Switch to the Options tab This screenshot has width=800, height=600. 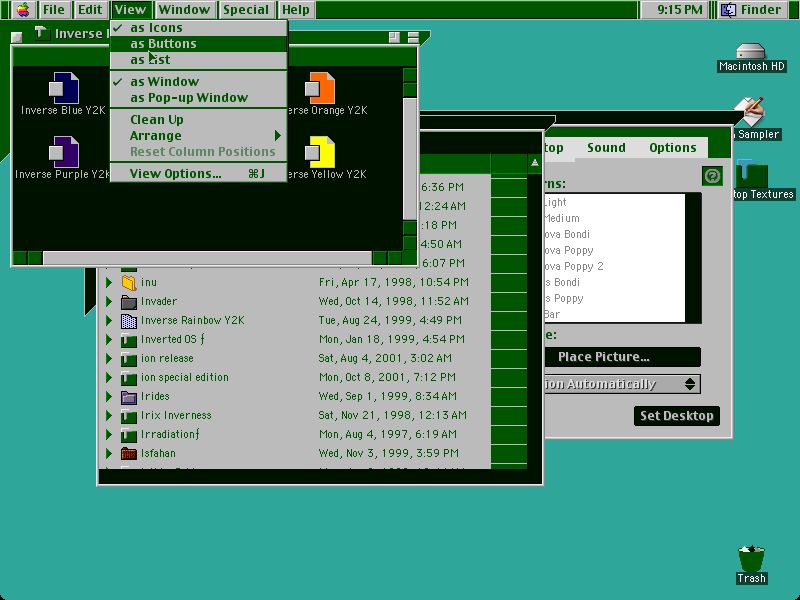tap(672, 148)
